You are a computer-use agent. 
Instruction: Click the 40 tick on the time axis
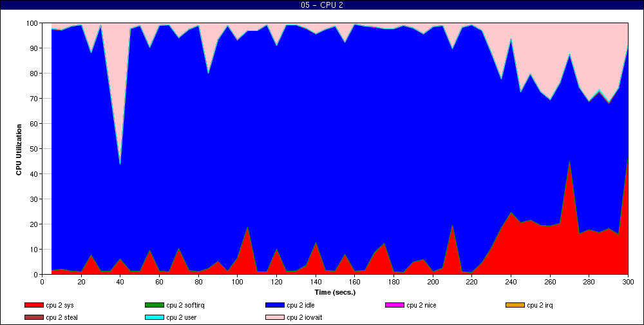coord(120,282)
